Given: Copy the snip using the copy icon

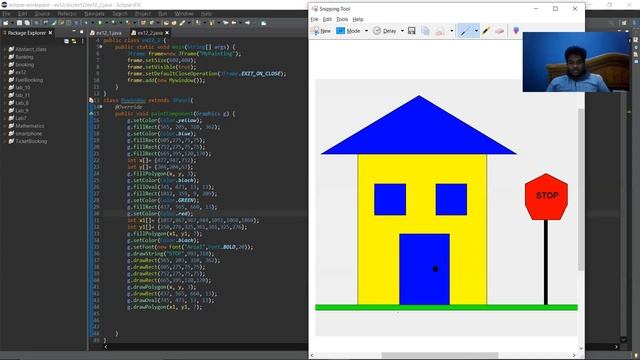Looking at the screenshot, I should point(425,31).
